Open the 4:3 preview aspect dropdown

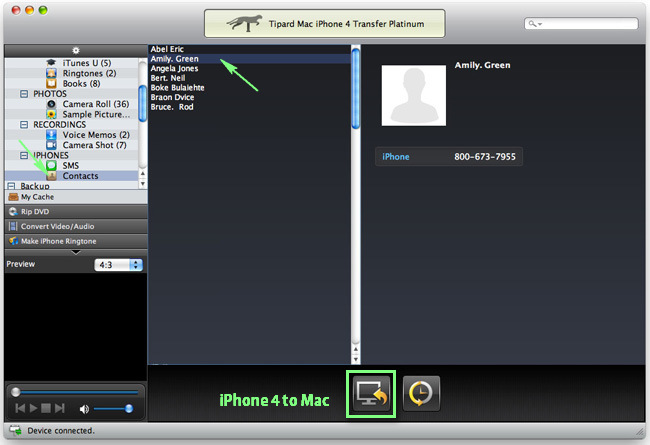click(118, 265)
